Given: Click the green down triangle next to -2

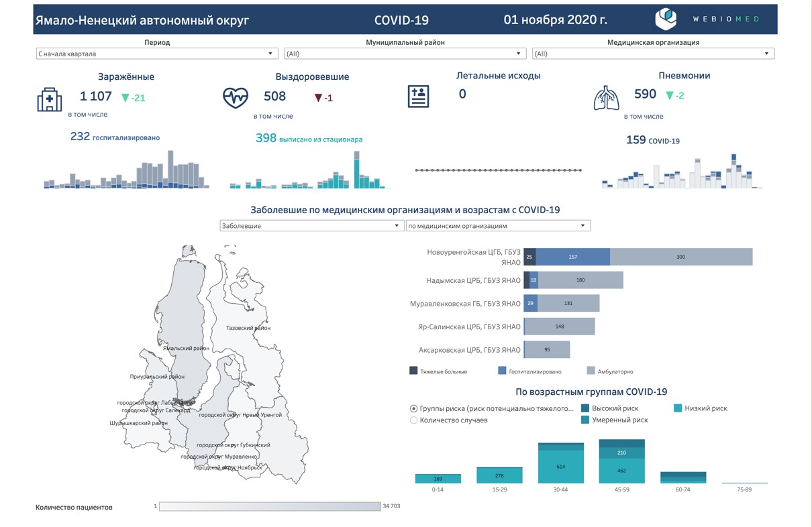Looking at the screenshot, I should (669, 95).
